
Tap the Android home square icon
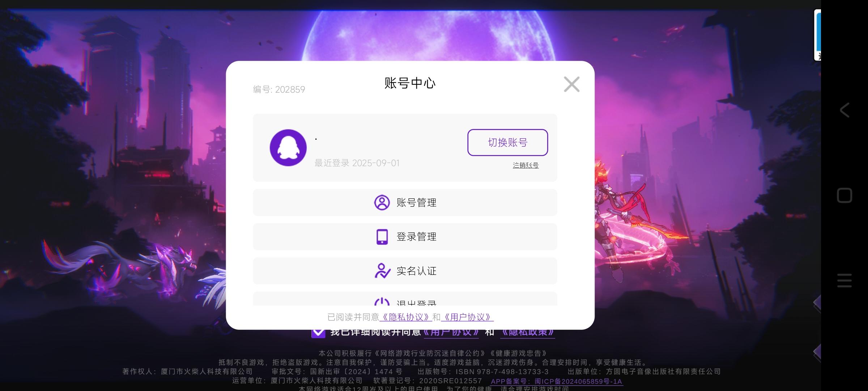[x=844, y=195]
